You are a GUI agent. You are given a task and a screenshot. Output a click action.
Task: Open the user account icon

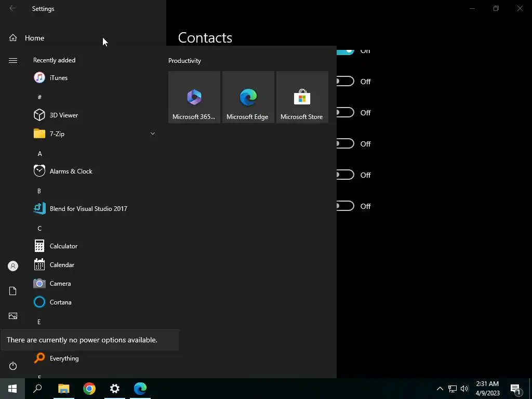point(13,266)
